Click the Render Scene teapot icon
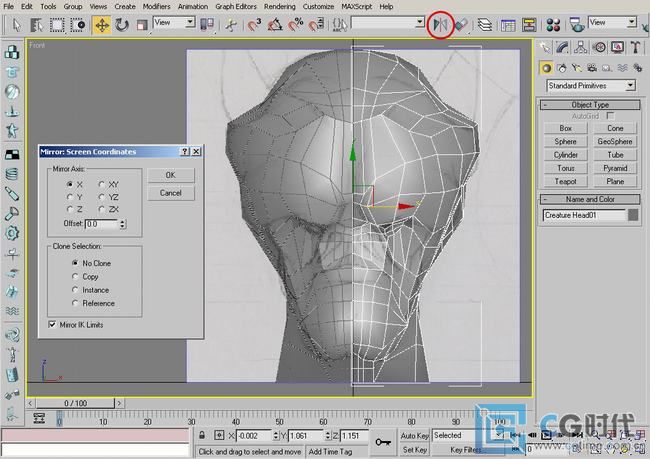Image resolution: width=650 pixels, height=459 pixels. point(577,25)
